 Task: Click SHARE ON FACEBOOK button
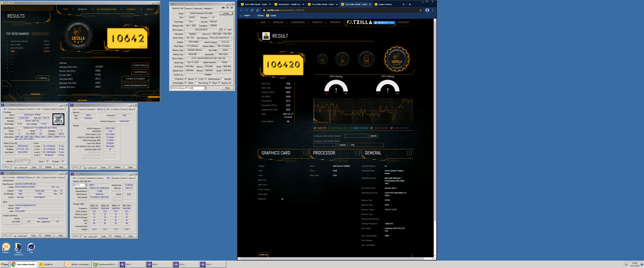135,79
